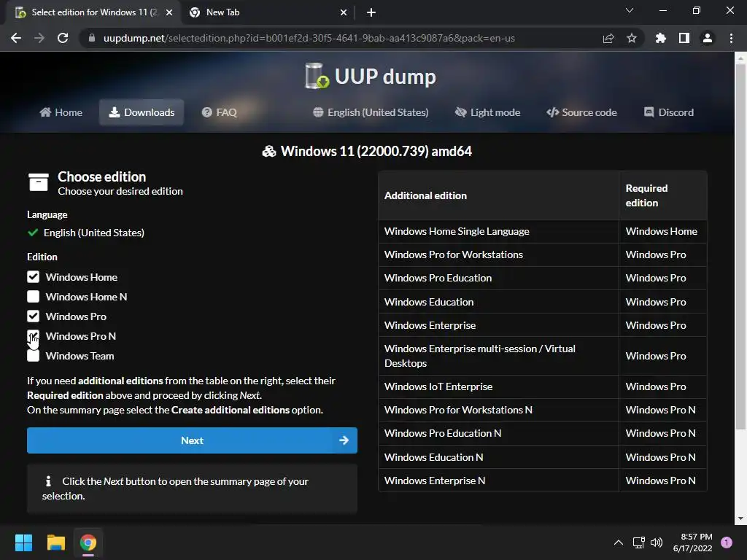The width and height of the screenshot is (747, 560).
Task: Click the info icon in the Next hint
Action: [x=48, y=481]
